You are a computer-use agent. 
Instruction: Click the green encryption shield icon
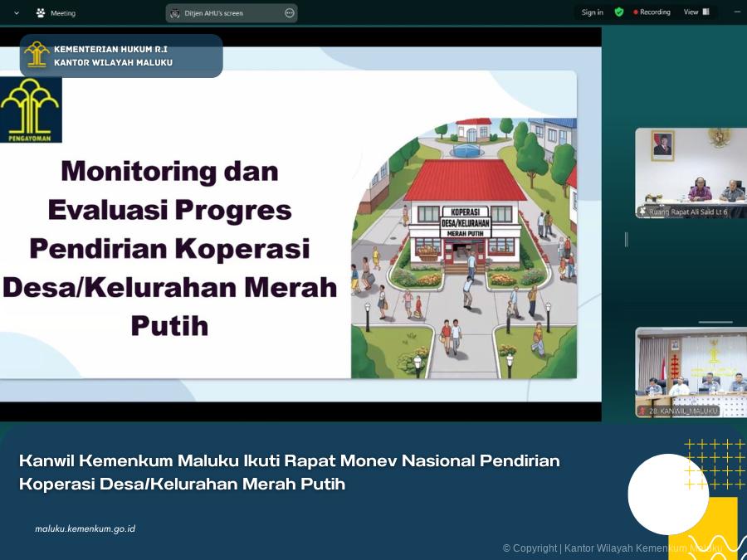(619, 12)
